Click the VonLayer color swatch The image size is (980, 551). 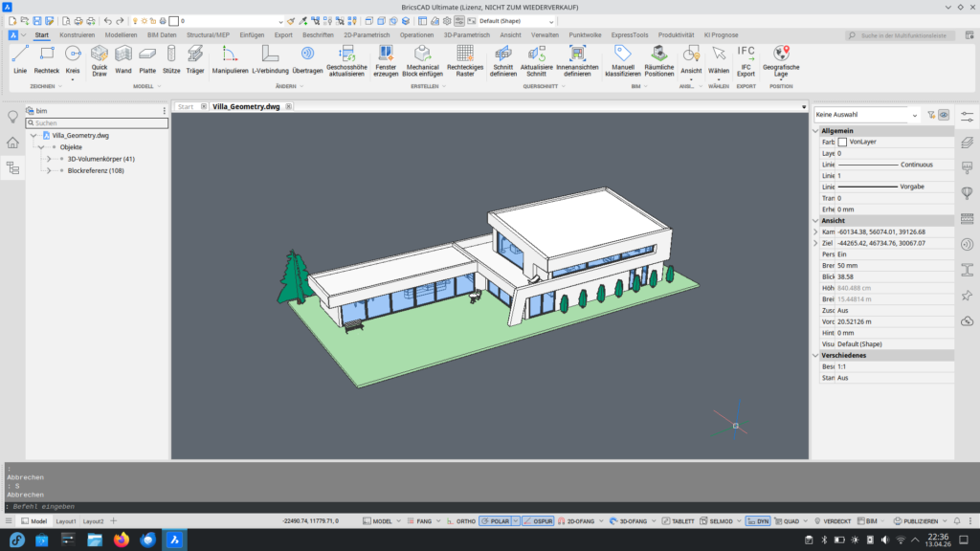(842, 142)
